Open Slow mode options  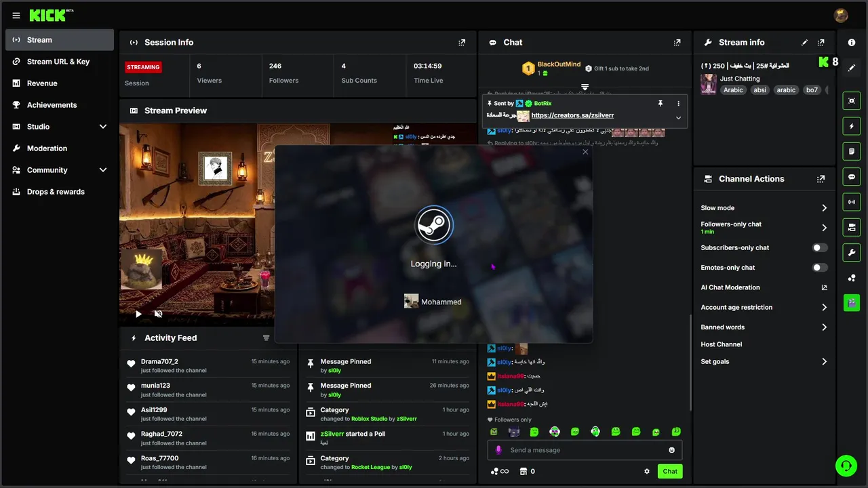coord(764,208)
